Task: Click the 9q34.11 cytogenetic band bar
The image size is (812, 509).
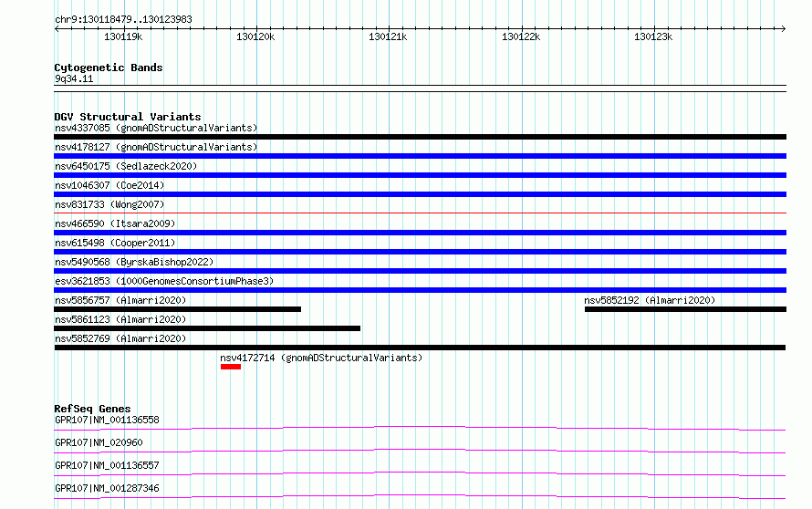Action: click(420, 88)
